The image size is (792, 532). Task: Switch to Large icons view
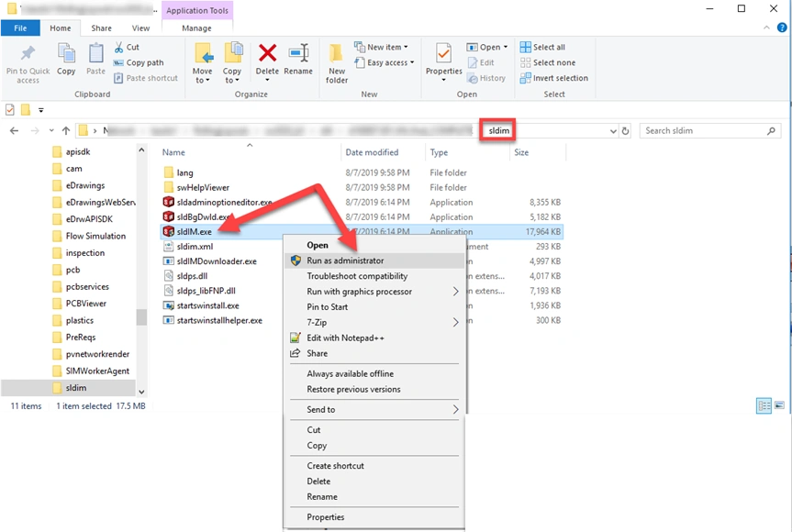(779, 405)
